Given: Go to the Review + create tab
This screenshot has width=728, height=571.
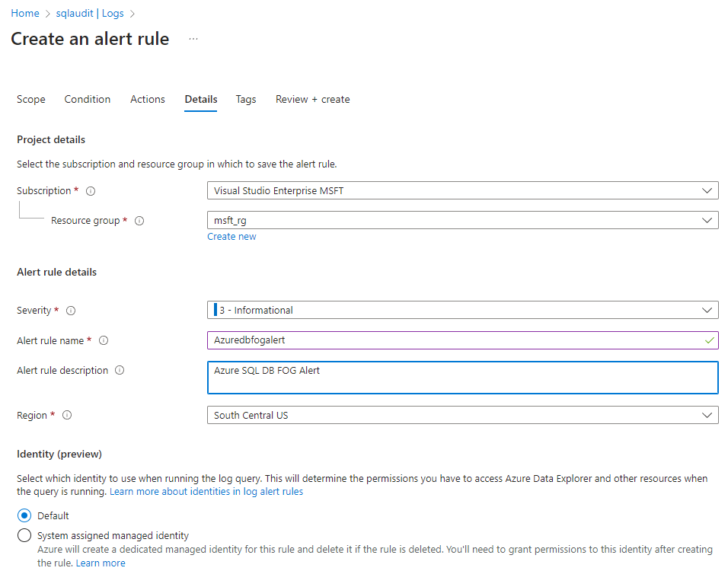Looking at the screenshot, I should tap(312, 100).
